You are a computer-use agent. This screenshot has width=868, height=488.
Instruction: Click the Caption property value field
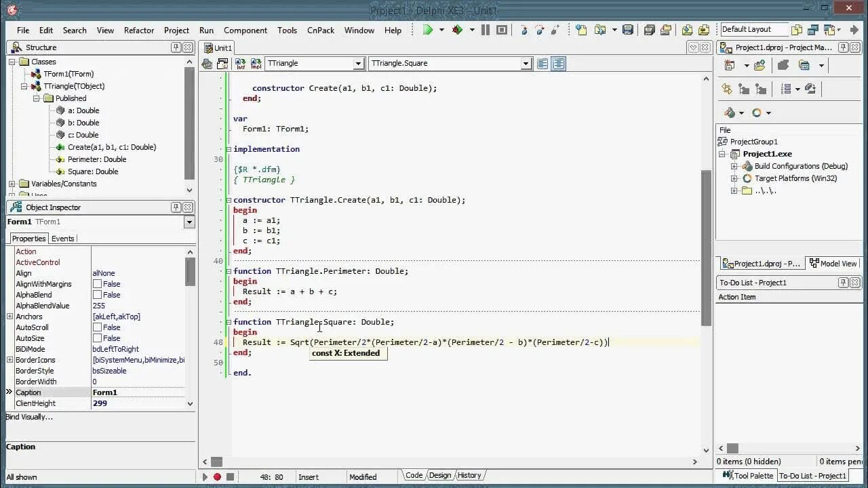click(138, 392)
